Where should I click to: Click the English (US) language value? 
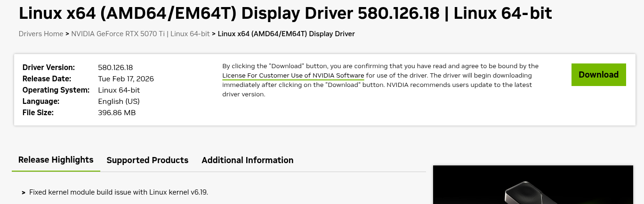pyautogui.click(x=119, y=102)
